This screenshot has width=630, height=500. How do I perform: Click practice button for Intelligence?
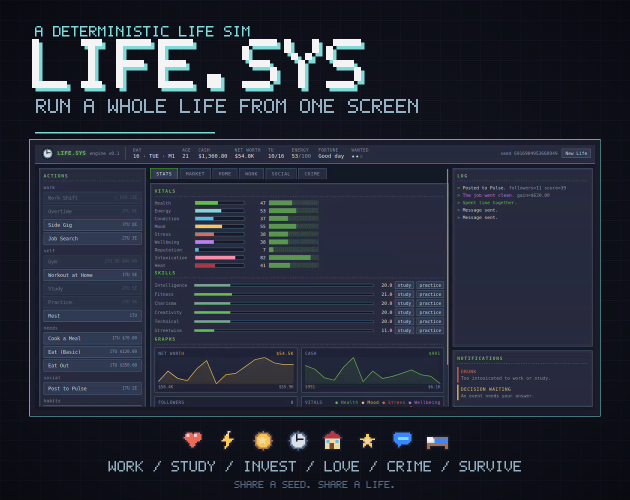(430, 285)
